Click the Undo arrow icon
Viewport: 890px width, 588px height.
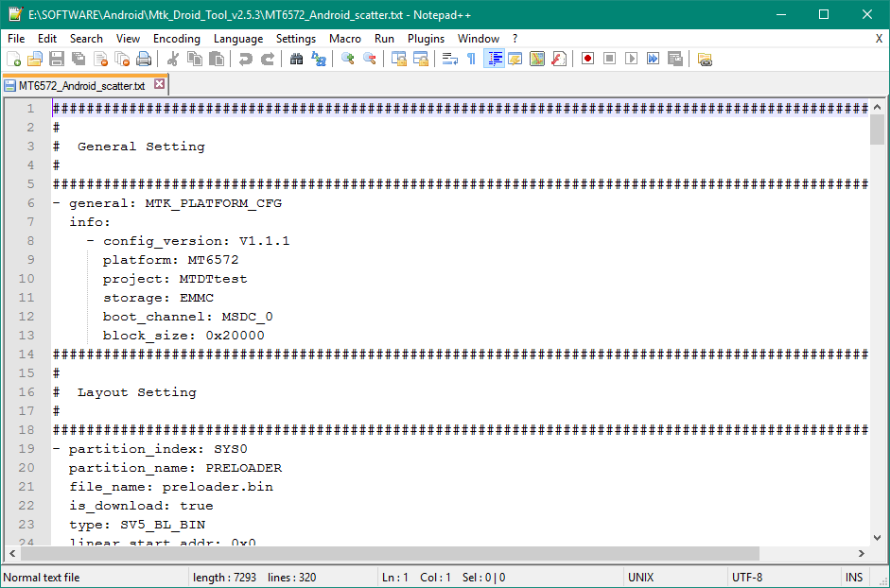(245, 59)
